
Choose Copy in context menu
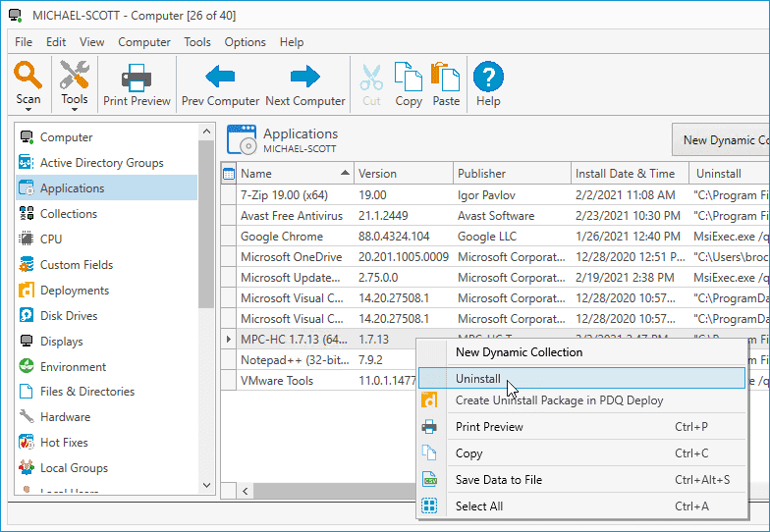pyautogui.click(x=581, y=453)
